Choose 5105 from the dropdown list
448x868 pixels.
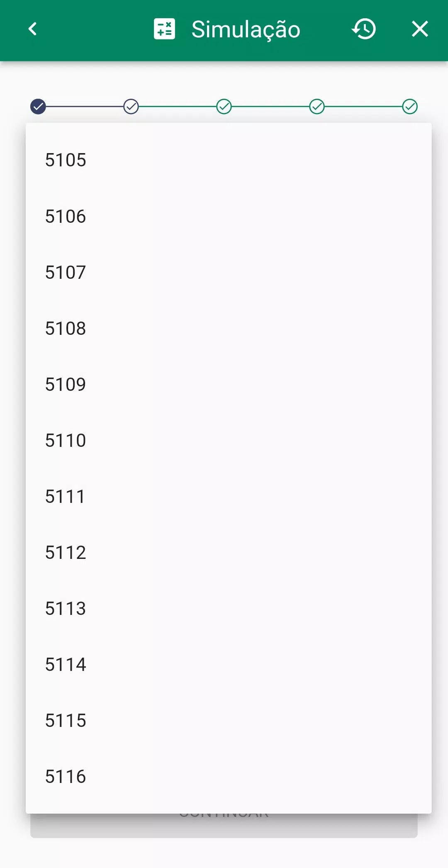pyautogui.click(x=229, y=160)
